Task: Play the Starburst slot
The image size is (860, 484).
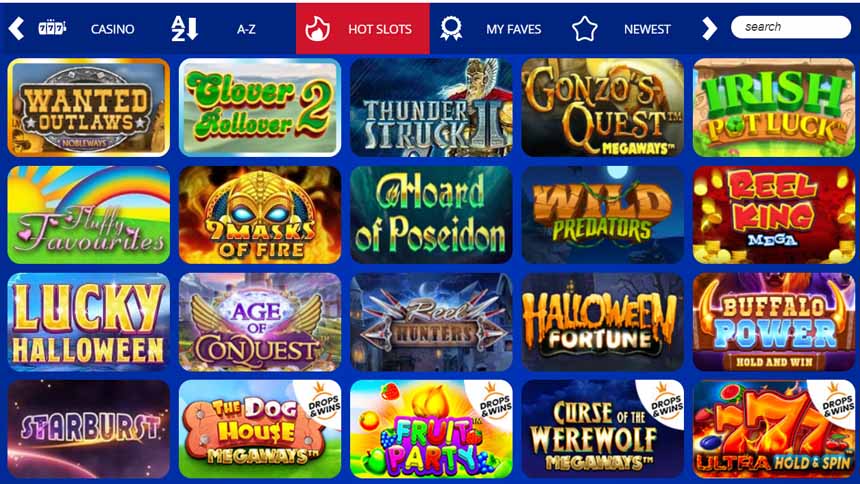Action: [x=89, y=429]
